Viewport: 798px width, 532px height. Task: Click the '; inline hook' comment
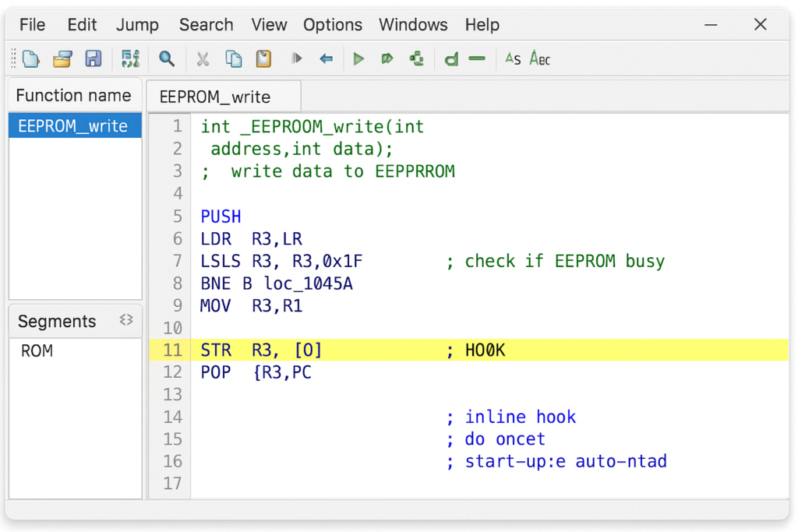tap(511, 417)
